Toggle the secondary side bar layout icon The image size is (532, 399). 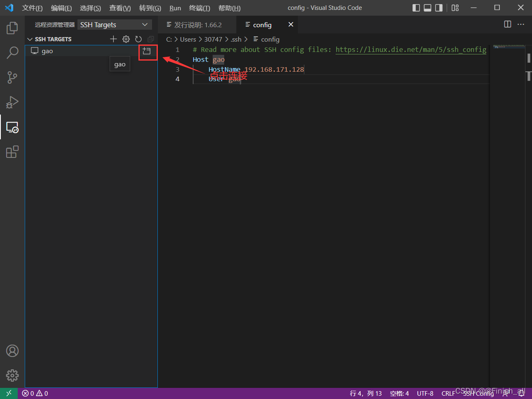click(439, 8)
